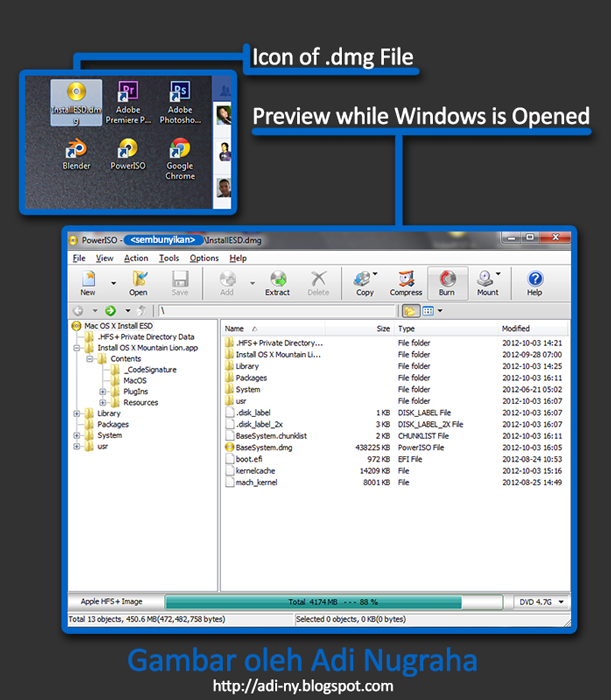
Task: Sort by Type column header
Action: [x=446, y=329]
